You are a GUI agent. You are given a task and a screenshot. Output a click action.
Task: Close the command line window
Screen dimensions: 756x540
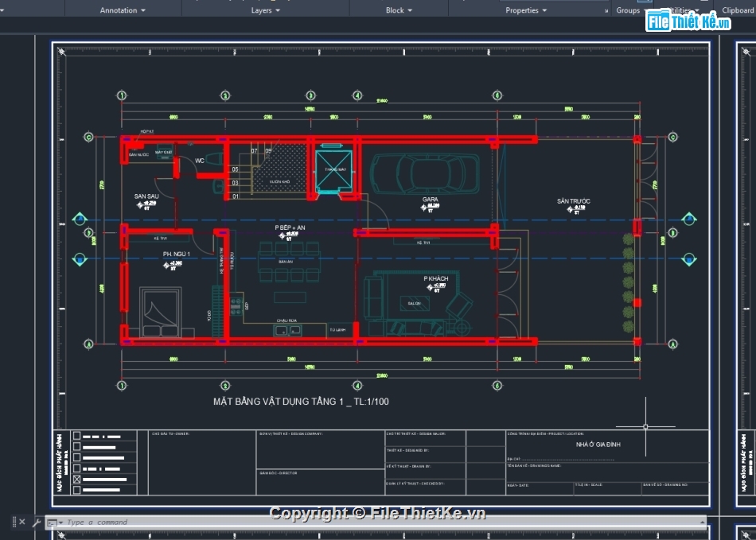(22, 523)
